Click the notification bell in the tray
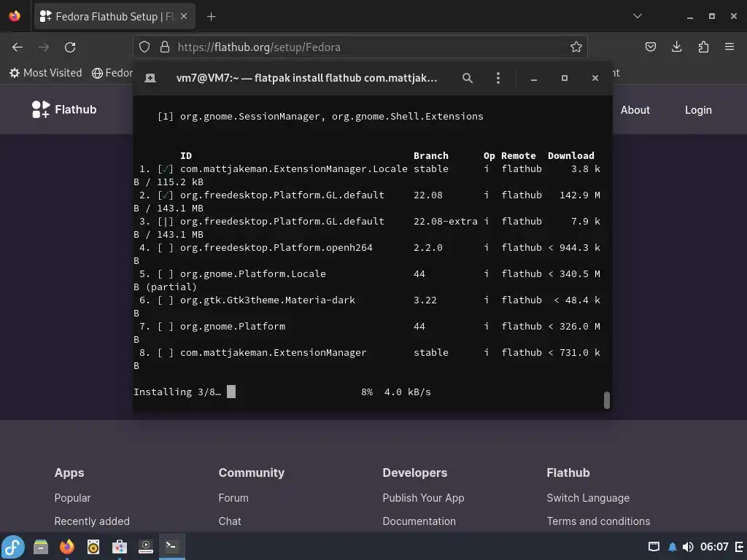 point(672,547)
